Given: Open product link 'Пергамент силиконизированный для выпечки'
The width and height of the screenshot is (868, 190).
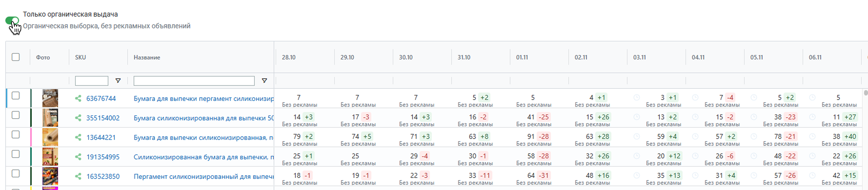Looking at the screenshot, I should click(203, 177).
